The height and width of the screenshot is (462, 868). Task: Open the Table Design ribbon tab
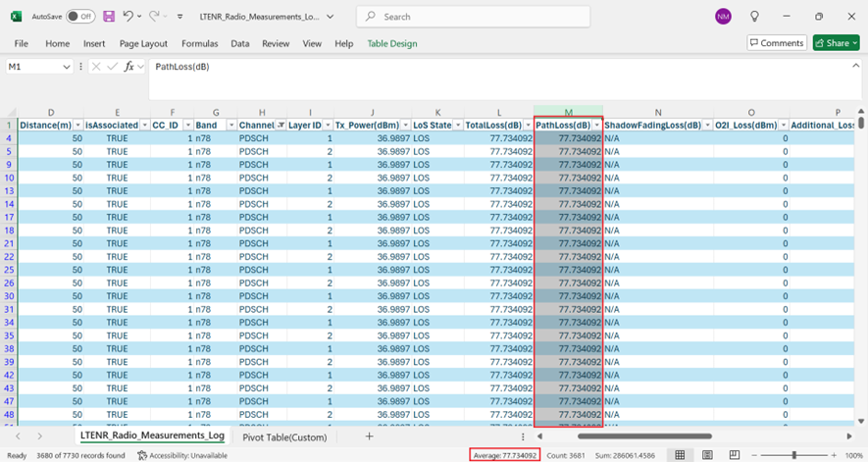(391, 43)
